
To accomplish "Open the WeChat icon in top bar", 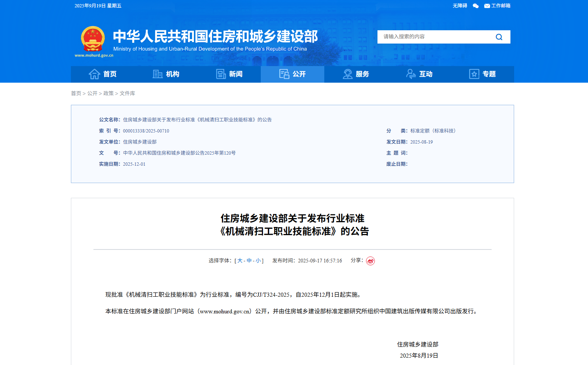I will click(476, 6).
